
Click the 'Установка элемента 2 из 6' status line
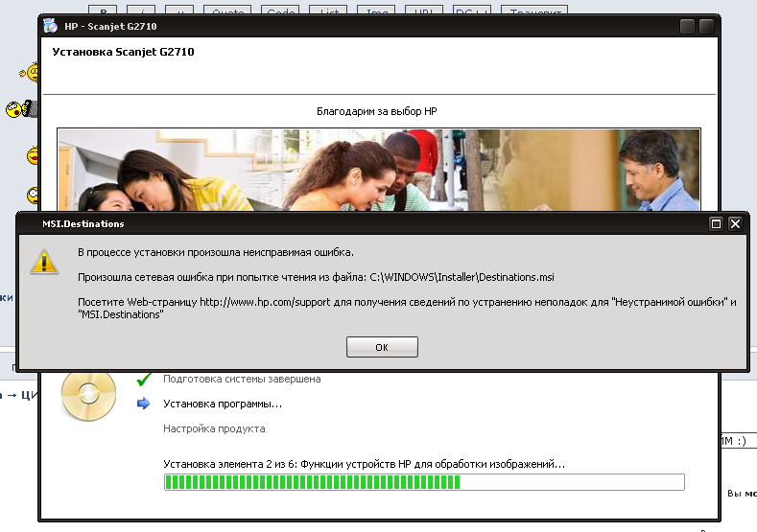click(364, 464)
